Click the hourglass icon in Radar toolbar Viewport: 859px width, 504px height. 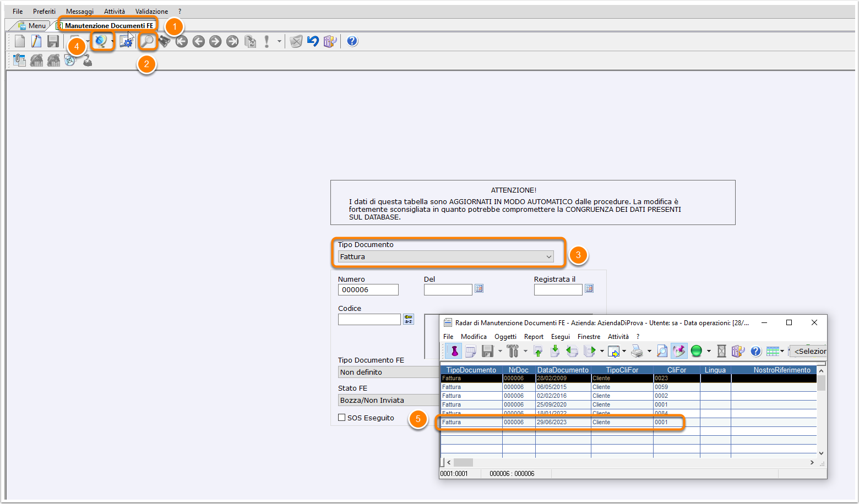click(721, 351)
